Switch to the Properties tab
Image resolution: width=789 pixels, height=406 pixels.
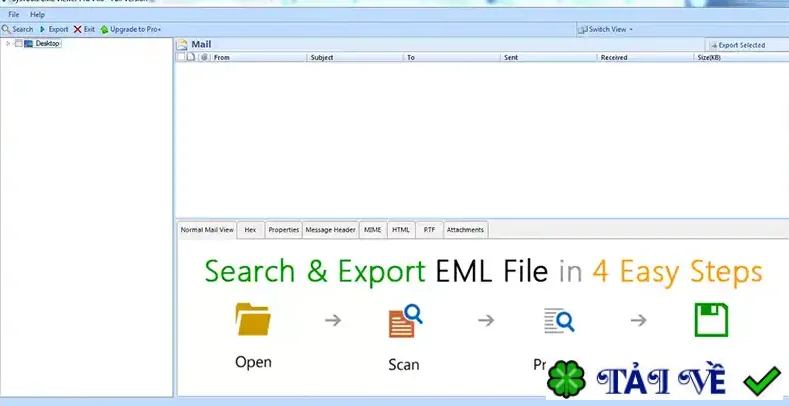click(x=284, y=230)
